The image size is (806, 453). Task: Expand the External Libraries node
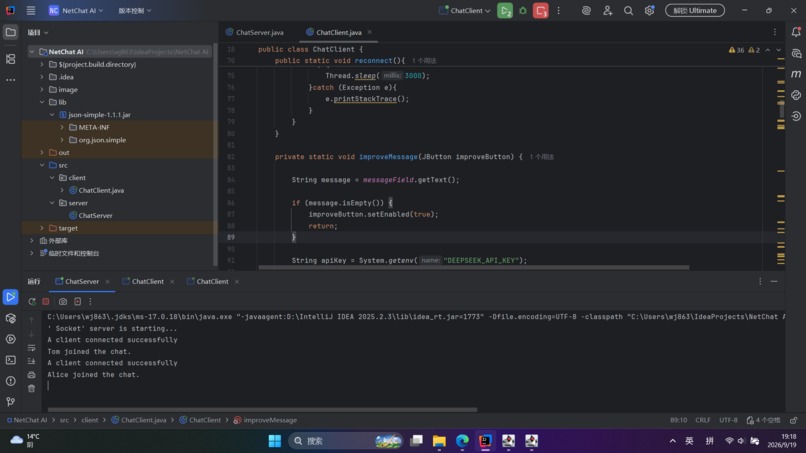(x=32, y=241)
